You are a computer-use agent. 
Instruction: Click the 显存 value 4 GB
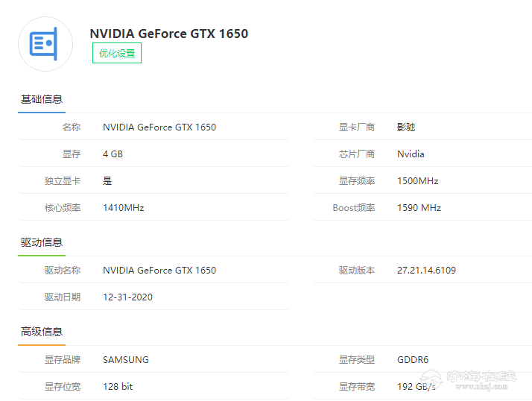tap(113, 154)
